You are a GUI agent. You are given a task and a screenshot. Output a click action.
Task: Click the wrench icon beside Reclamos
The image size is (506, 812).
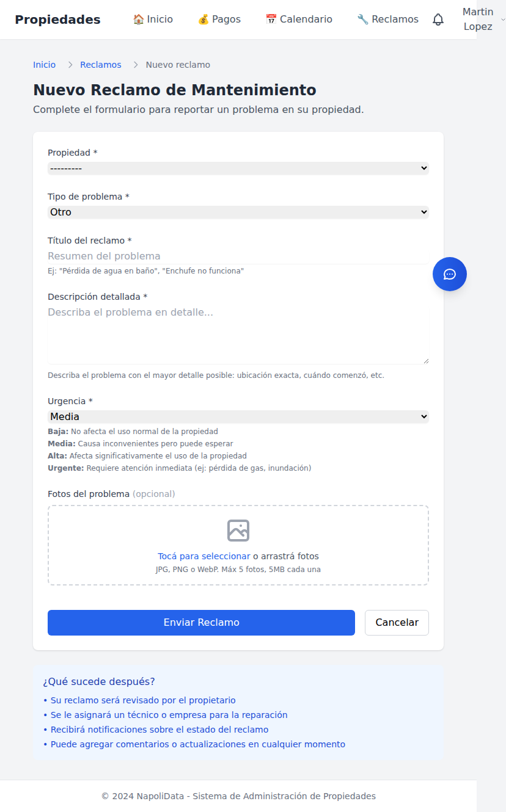click(363, 20)
